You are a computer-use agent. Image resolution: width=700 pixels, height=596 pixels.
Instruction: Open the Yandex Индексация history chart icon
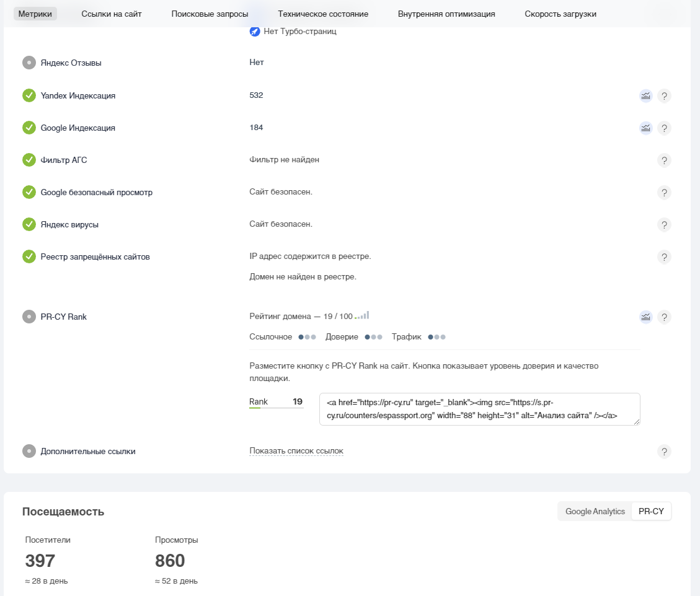(x=646, y=96)
